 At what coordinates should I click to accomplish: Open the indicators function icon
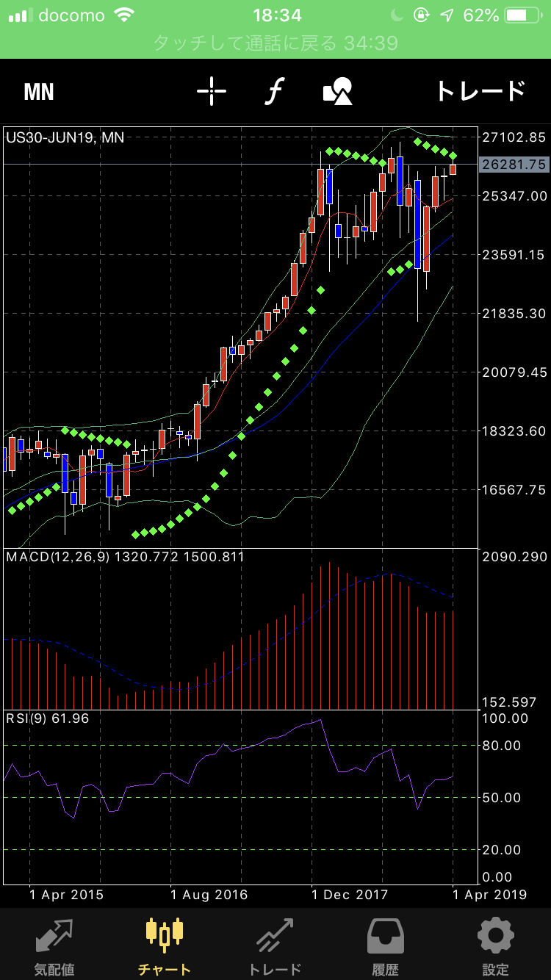coord(274,92)
